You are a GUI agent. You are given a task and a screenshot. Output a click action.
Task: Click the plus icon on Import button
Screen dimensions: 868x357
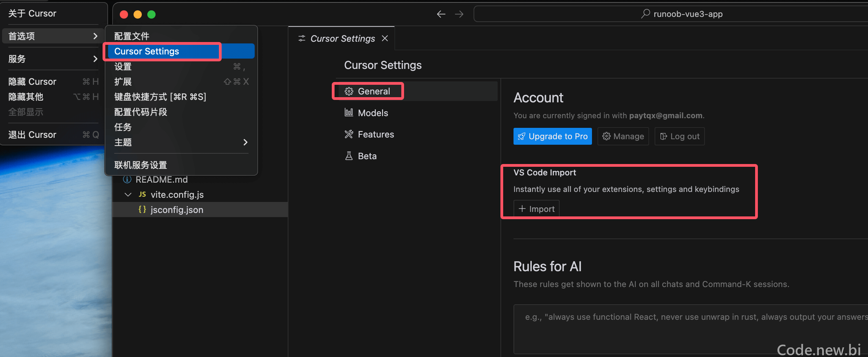click(x=522, y=208)
